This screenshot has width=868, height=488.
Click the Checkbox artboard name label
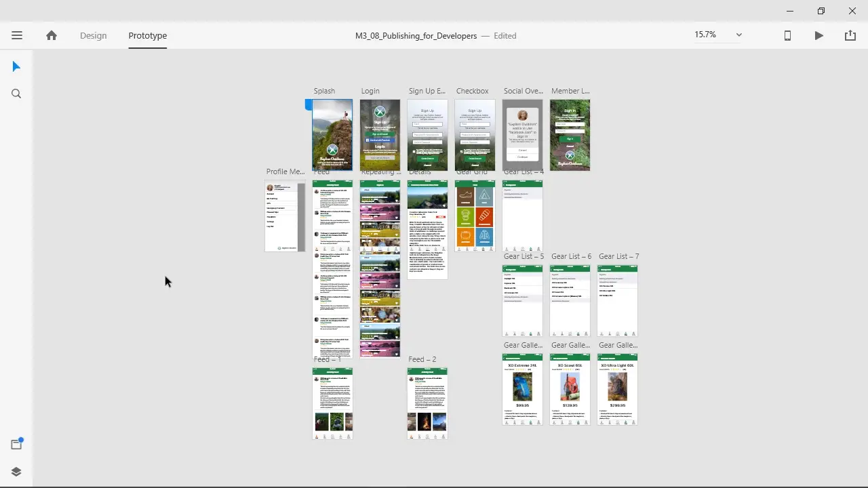point(472,91)
